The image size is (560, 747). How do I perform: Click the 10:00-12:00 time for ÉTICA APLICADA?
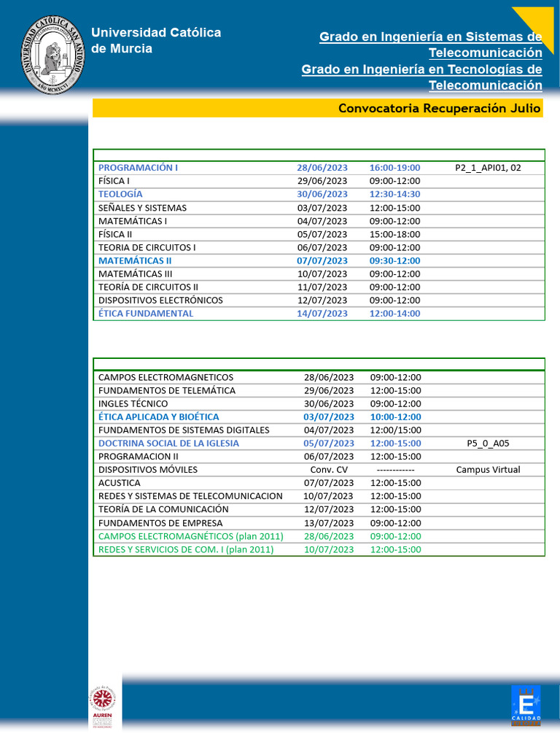396,417
